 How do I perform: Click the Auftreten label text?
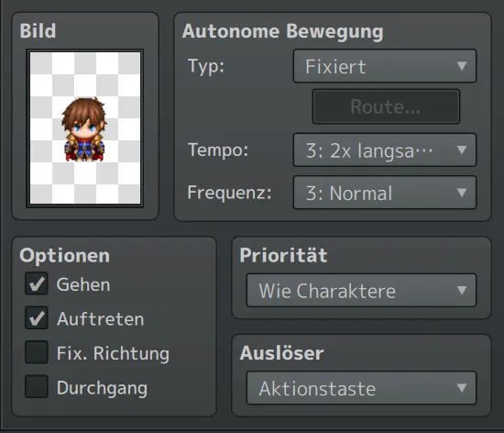pyautogui.click(x=100, y=319)
